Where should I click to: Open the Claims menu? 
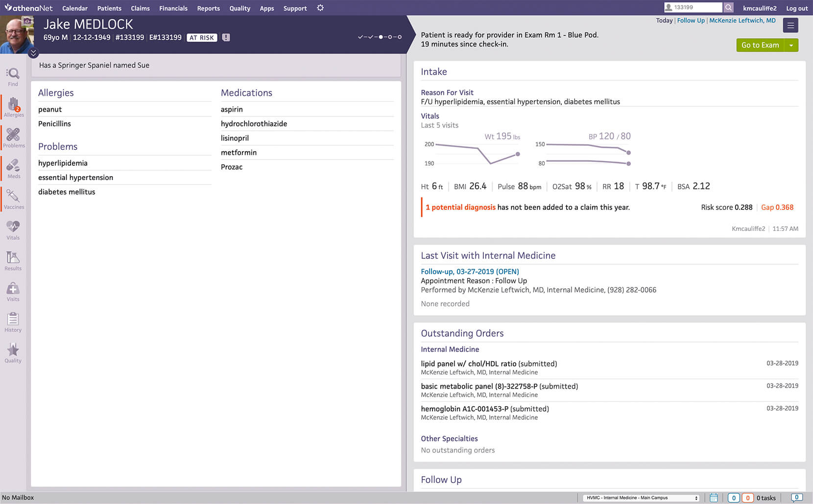point(140,8)
